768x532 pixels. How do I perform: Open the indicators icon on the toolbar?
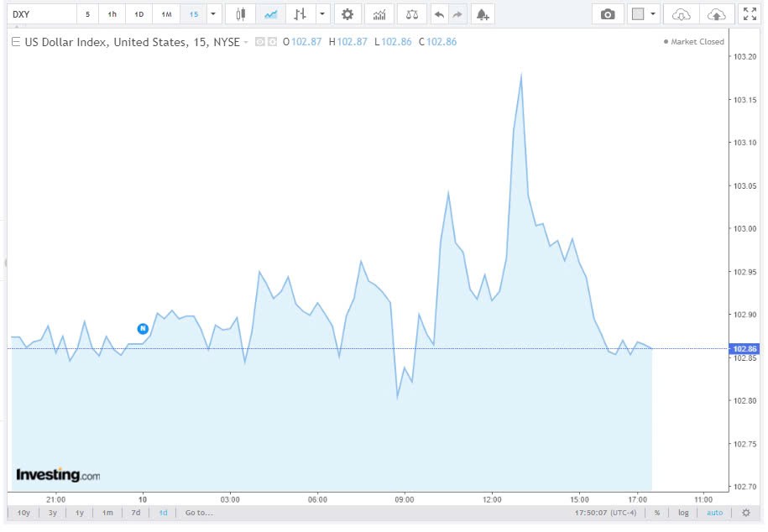[x=379, y=13]
